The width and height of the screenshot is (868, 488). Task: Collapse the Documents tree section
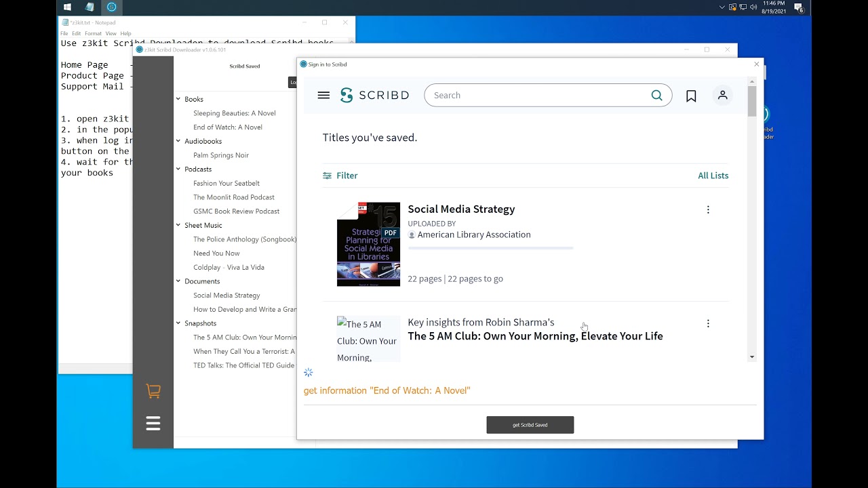[x=178, y=281]
